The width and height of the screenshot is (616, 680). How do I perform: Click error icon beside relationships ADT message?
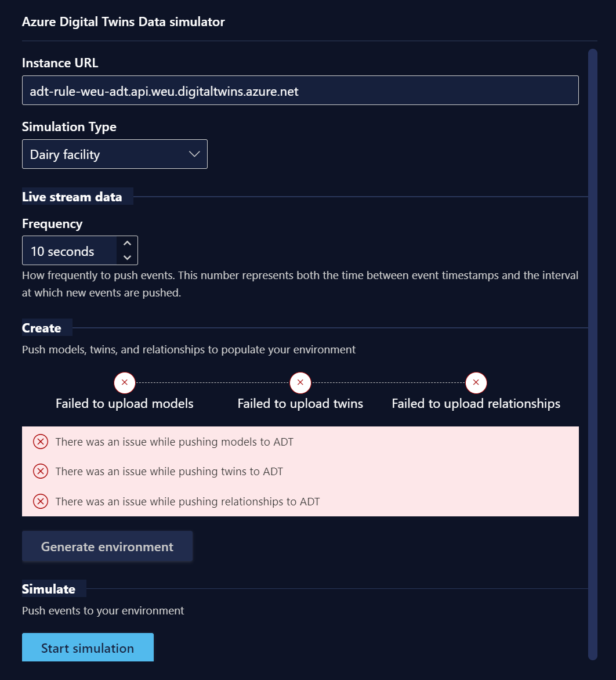coord(41,501)
